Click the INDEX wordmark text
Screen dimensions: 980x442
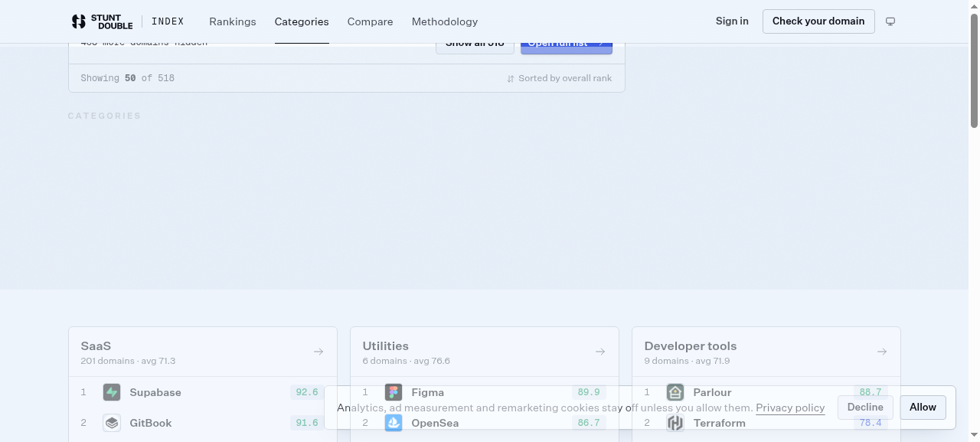tap(168, 21)
